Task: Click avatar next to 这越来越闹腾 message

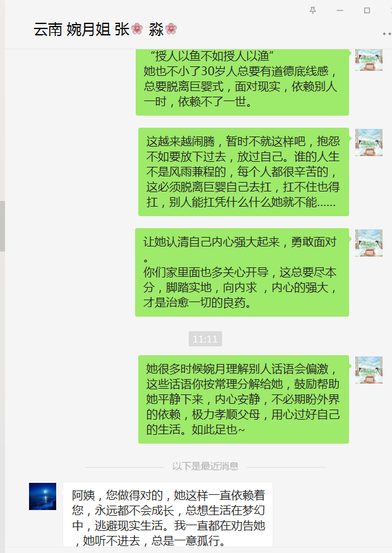Action: point(369,142)
